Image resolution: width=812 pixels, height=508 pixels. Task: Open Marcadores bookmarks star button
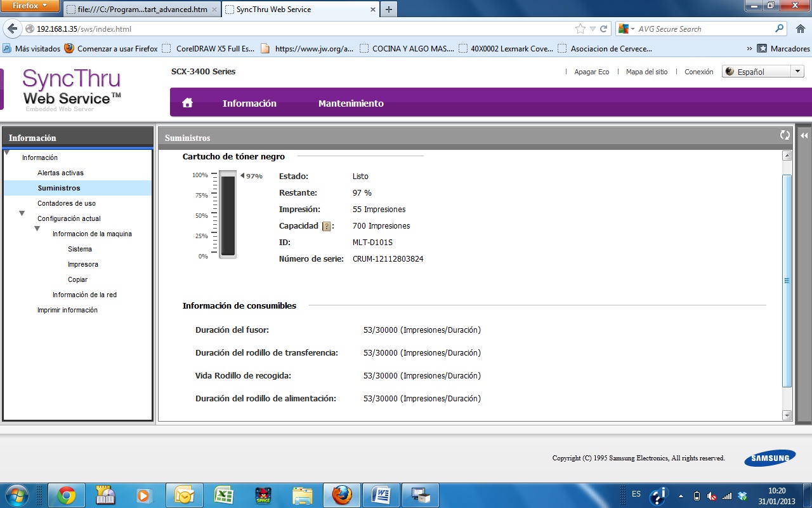(x=785, y=48)
